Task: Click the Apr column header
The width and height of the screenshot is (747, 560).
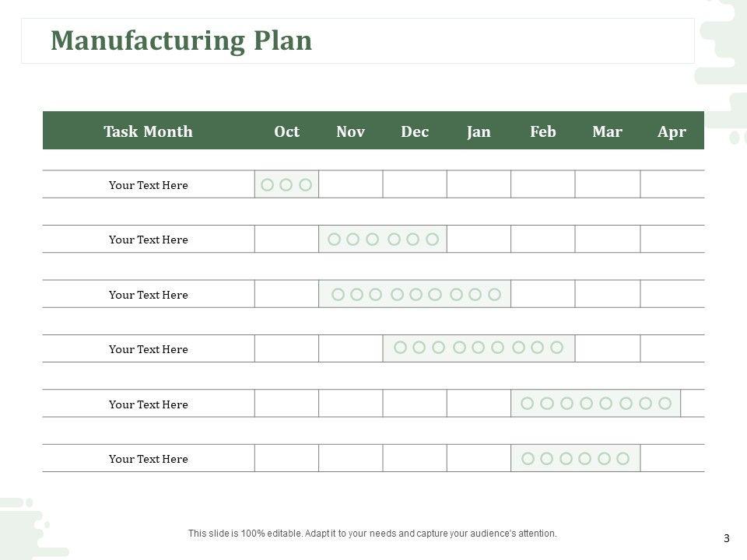Action: [672, 131]
